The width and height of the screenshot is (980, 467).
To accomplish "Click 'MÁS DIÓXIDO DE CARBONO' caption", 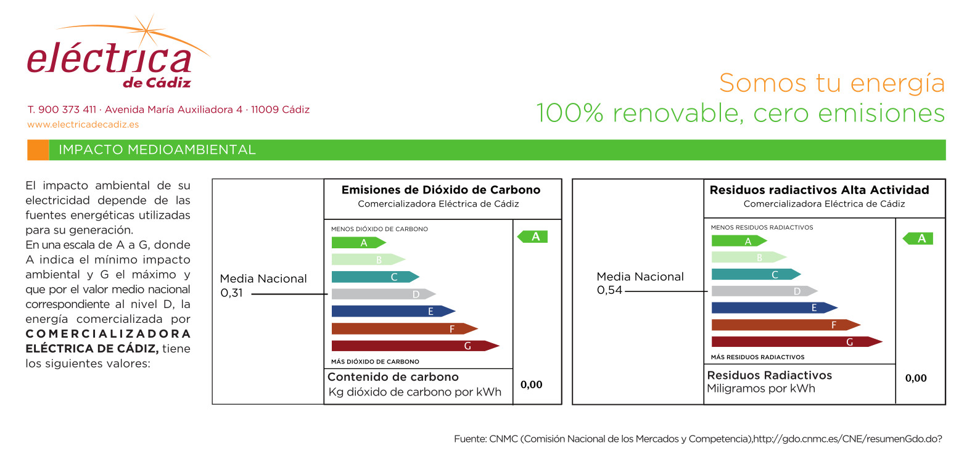I will (375, 362).
